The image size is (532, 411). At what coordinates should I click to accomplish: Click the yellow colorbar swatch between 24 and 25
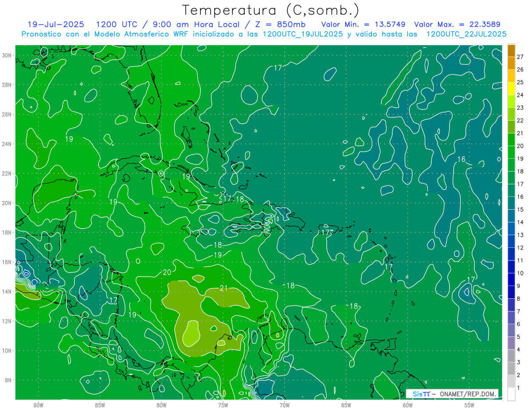(511, 88)
